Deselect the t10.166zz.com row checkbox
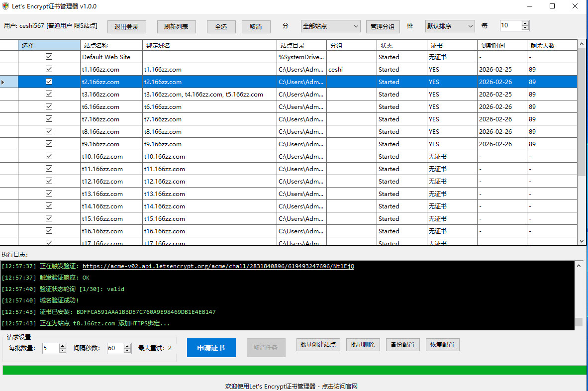588x391 pixels. tap(49, 156)
